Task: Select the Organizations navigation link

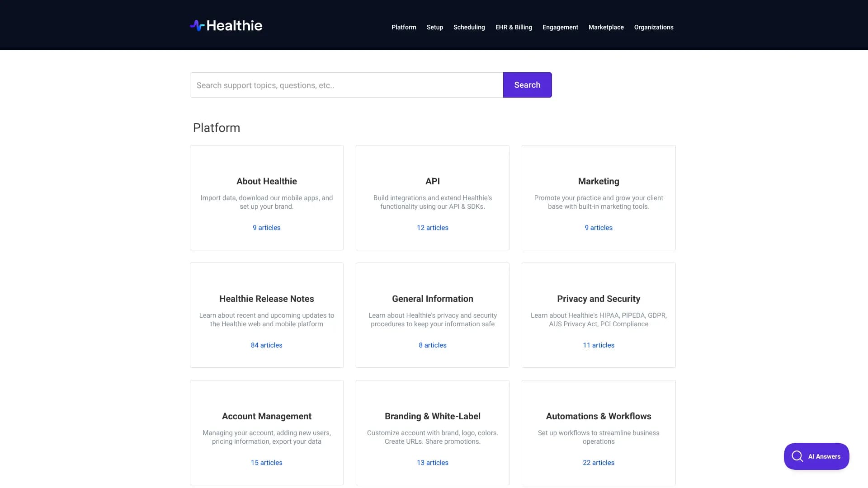Action: point(654,27)
